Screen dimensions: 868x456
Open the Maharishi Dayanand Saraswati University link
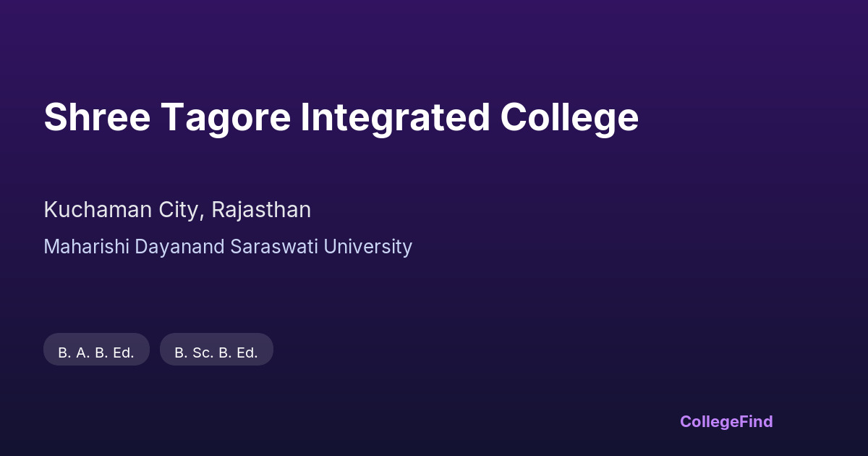(228, 247)
